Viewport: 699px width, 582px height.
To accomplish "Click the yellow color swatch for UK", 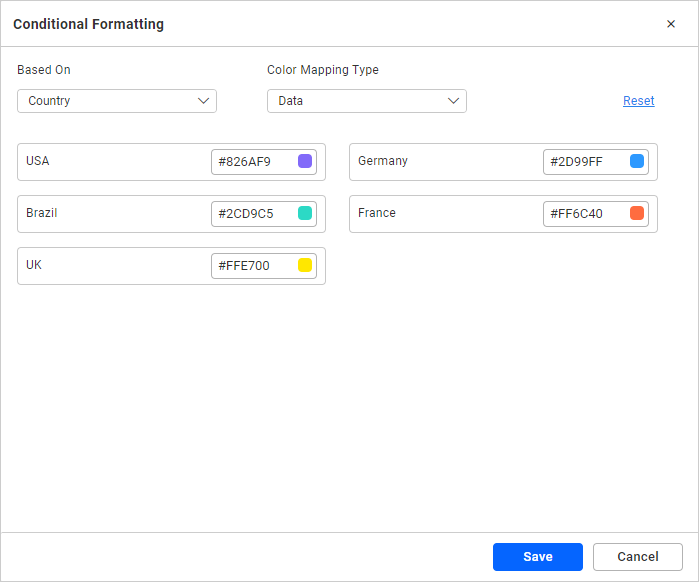I will [x=305, y=265].
